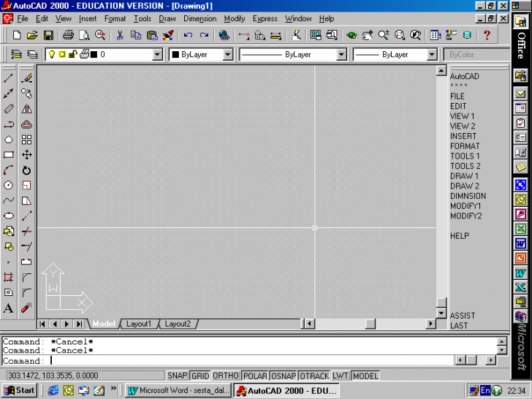Screen dimensions: 532x399
Task: Open the ByColor plot style box
Action: 477,54
